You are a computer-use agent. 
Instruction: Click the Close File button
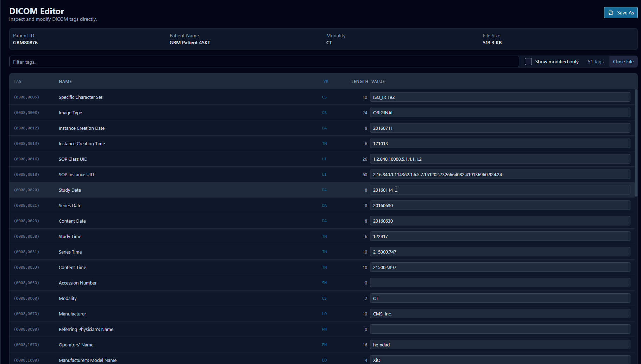[623, 62]
